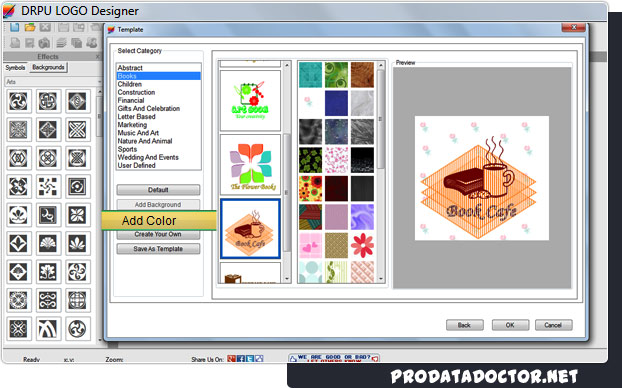
Task: Pick the teal textured background swatch
Action: coord(311,75)
